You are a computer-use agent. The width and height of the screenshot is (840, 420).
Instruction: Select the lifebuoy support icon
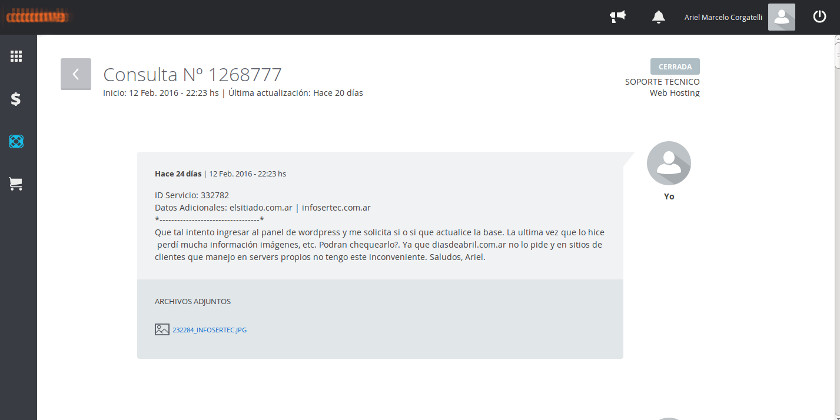pos(16,141)
